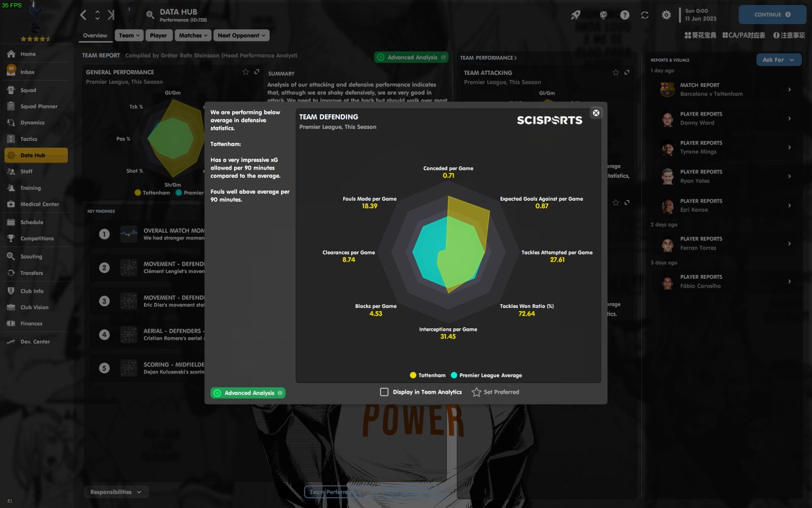
Task: Open Danny Ward player report
Action: coord(726,119)
